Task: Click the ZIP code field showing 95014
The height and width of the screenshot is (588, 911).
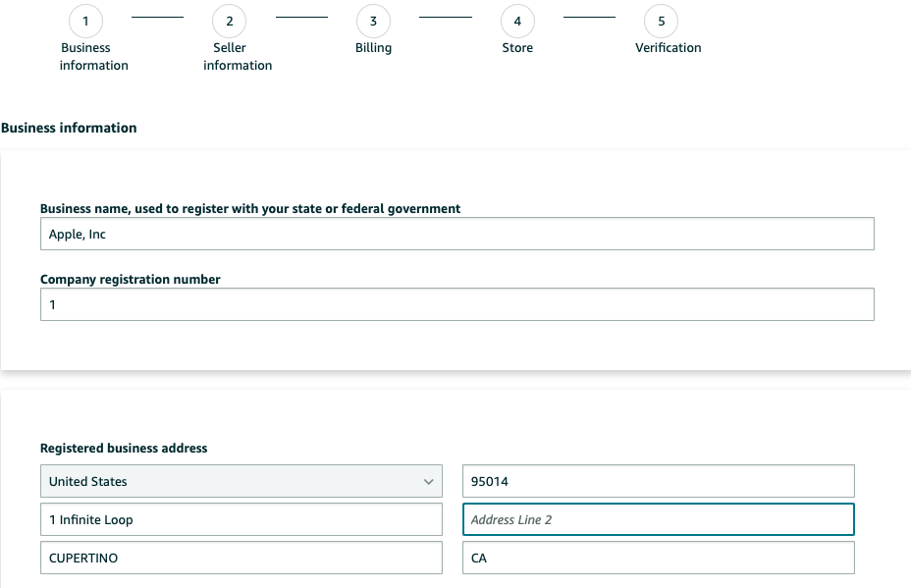Action: click(x=659, y=481)
